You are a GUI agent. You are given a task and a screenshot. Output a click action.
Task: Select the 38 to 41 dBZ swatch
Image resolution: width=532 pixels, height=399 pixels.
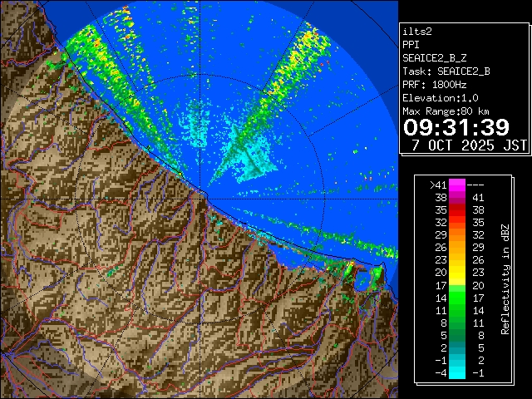(458, 198)
